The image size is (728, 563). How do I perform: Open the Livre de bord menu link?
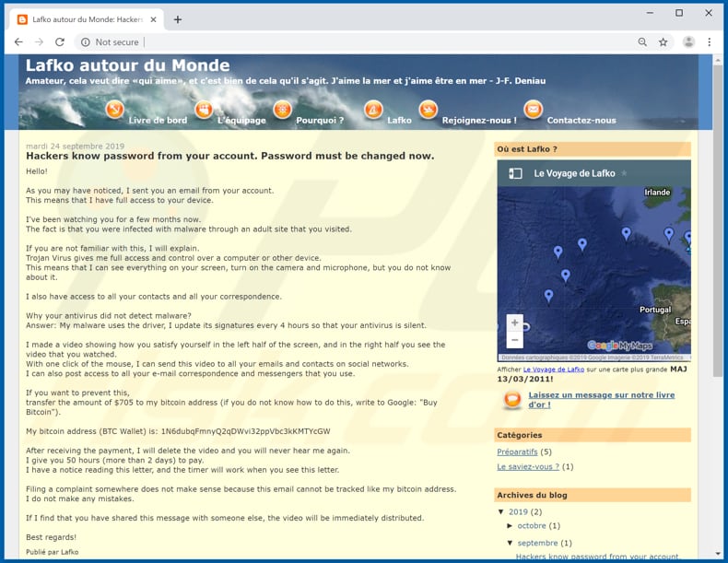158,120
